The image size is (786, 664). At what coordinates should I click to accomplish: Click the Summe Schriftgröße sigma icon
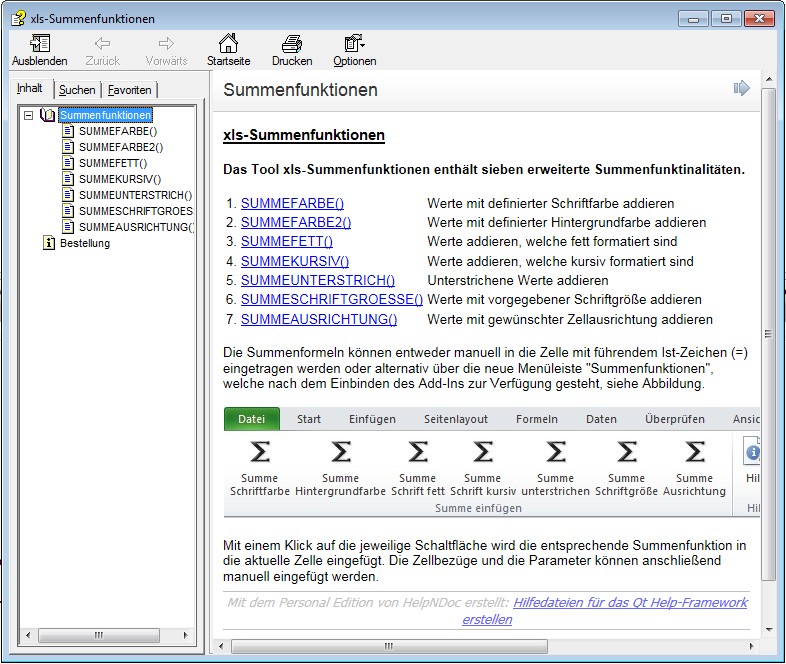point(627,452)
